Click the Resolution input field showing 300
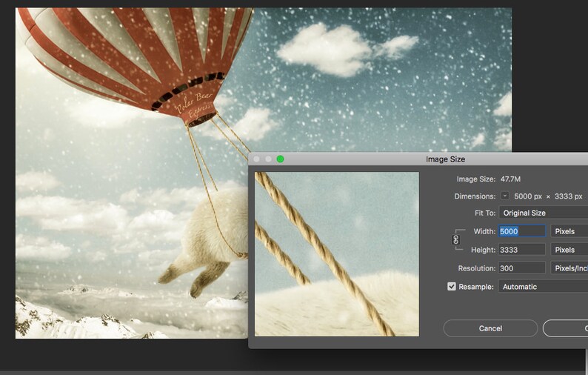This screenshot has height=375, width=588. point(521,268)
